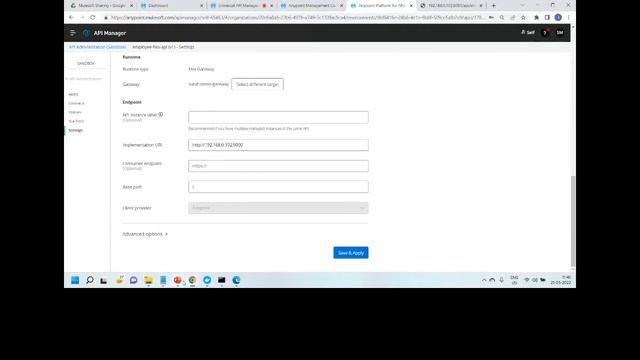Click the microphone icon in system tray
640x360 pixels.
click(x=502, y=280)
